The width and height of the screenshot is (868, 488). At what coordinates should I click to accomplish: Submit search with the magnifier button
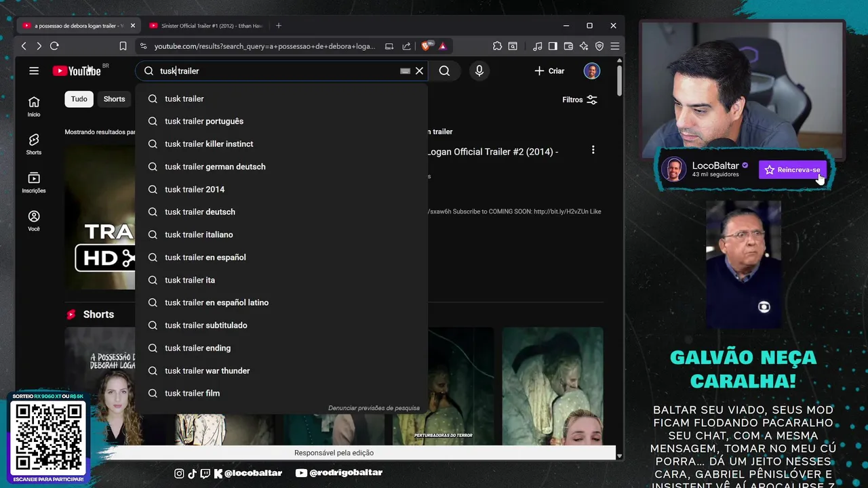click(x=444, y=71)
